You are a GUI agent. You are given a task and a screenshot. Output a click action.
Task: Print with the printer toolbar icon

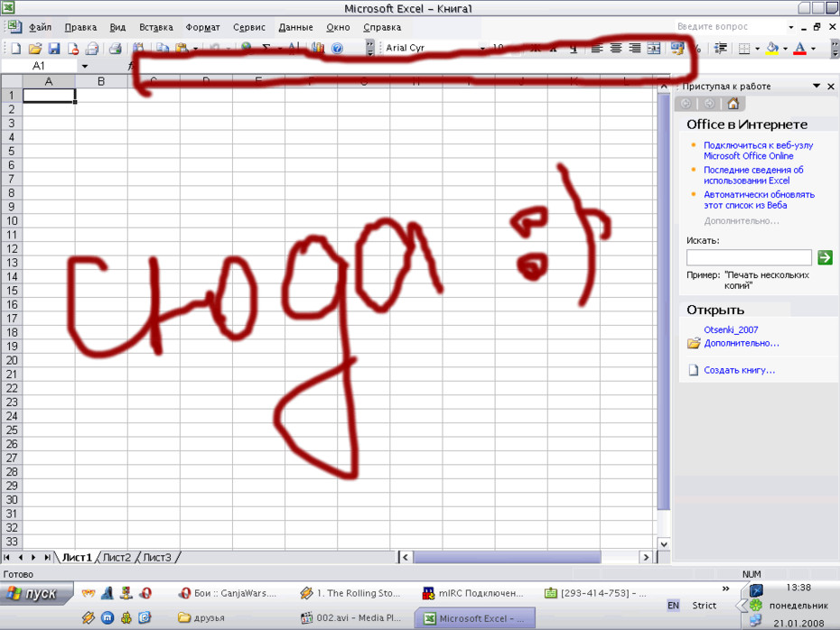click(115, 49)
